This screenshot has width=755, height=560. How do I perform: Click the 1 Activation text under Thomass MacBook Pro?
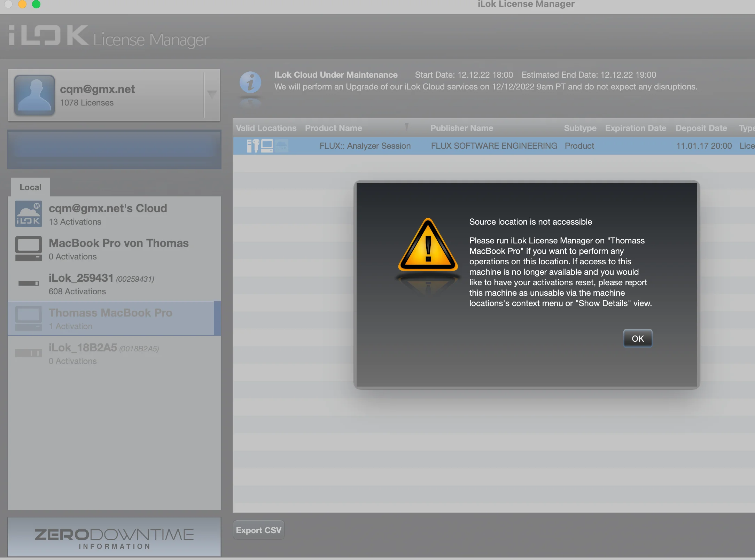coord(70,326)
